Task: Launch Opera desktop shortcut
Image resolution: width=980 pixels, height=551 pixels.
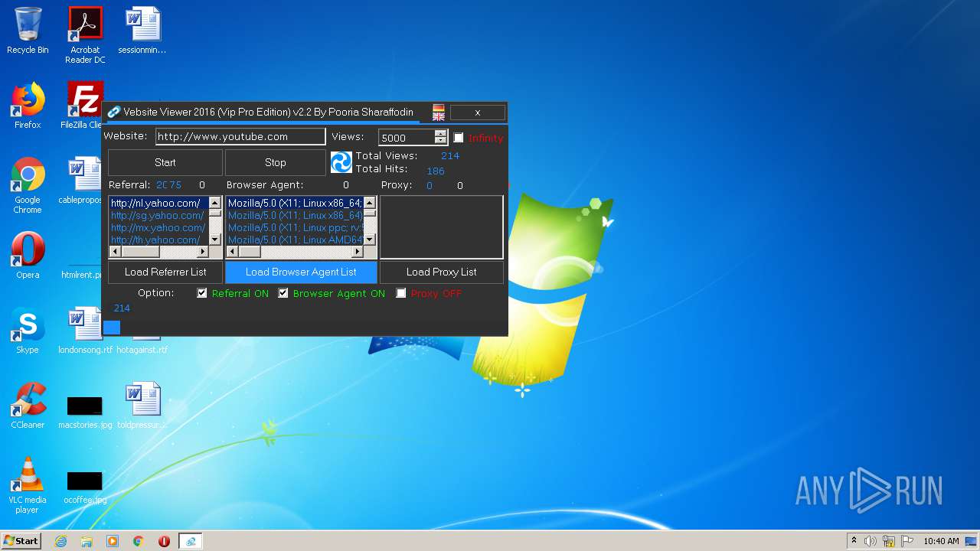Action: 28,256
